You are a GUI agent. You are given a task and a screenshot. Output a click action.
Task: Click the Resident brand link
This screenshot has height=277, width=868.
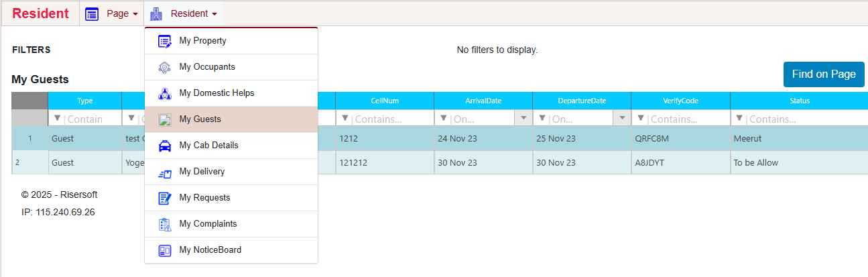pyautogui.click(x=40, y=13)
